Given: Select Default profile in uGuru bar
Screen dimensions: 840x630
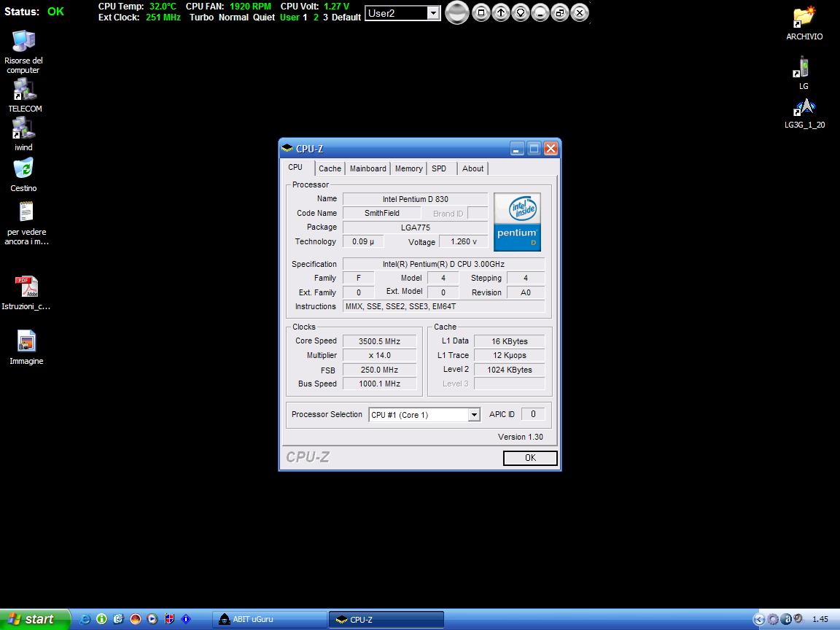Looking at the screenshot, I should click(346, 17).
